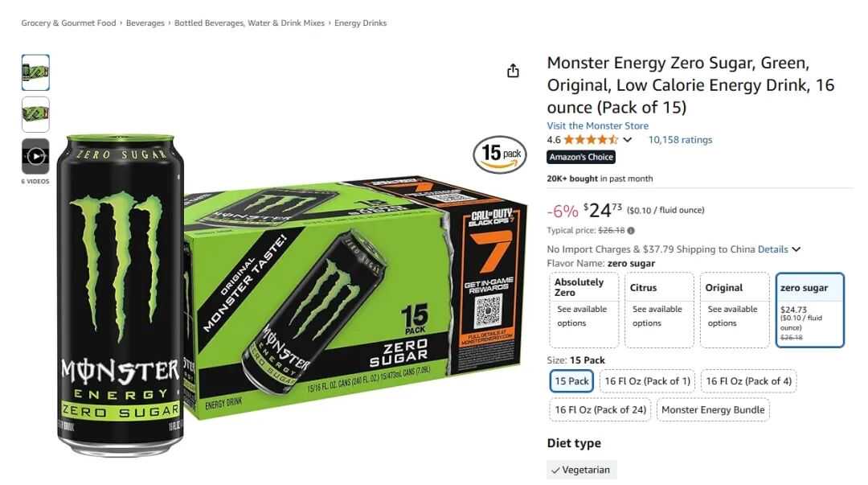Image resolution: width=868 pixels, height=485 pixels.
Task: Play the product video thumbnail
Action: tap(35, 156)
